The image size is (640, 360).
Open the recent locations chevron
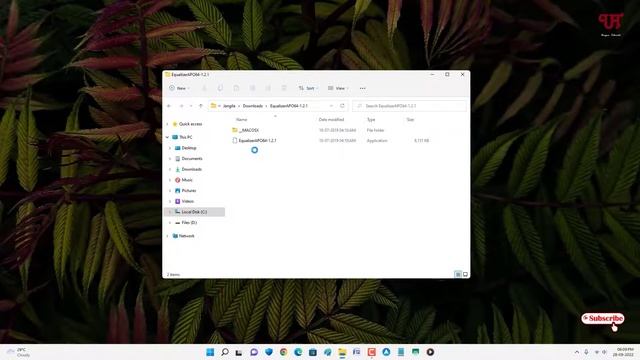(x=191, y=106)
